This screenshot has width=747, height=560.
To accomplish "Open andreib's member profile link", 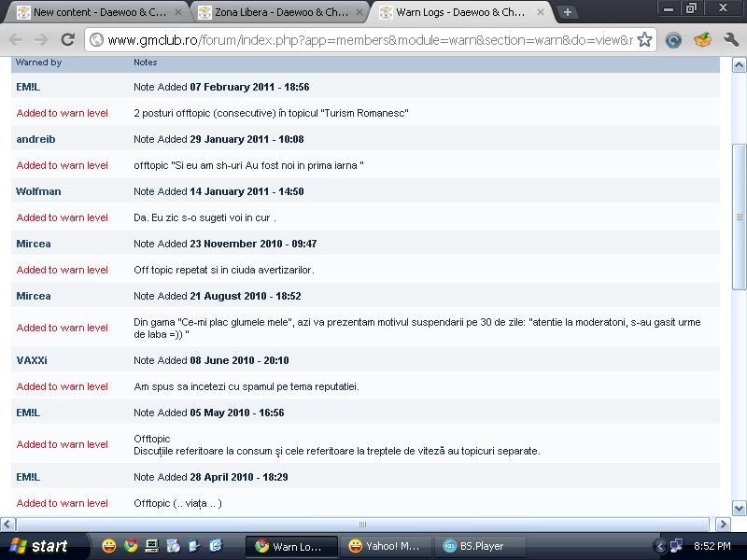I will coord(35,139).
